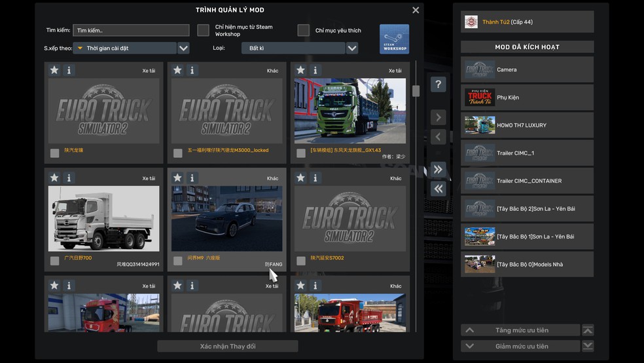Deactivate selected mod with the single left arrow
Image resolution: width=644 pixels, height=363 pixels.
point(438,137)
